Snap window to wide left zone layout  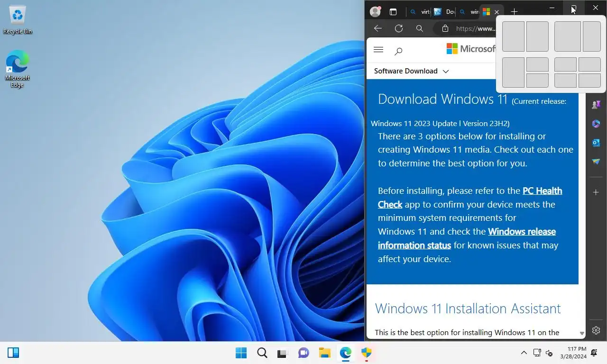(x=568, y=36)
